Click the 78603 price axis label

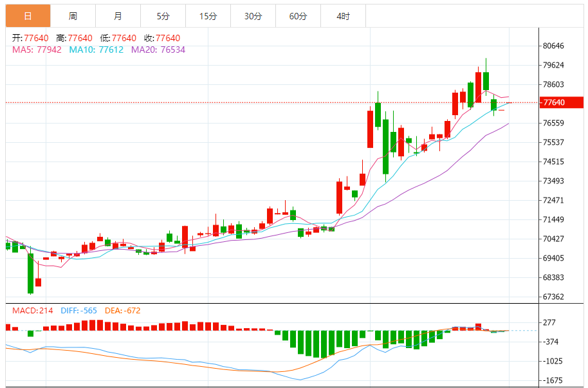(553, 84)
